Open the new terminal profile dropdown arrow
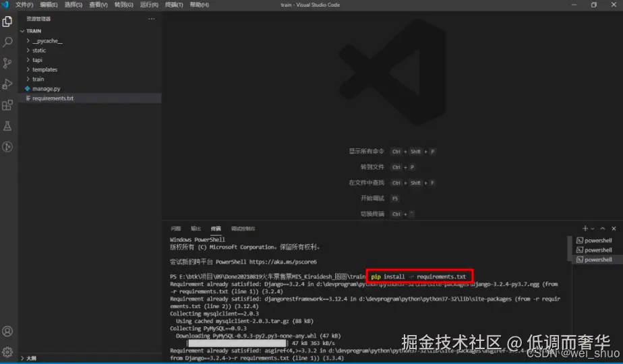The height and width of the screenshot is (364, 623). point(593,229)
